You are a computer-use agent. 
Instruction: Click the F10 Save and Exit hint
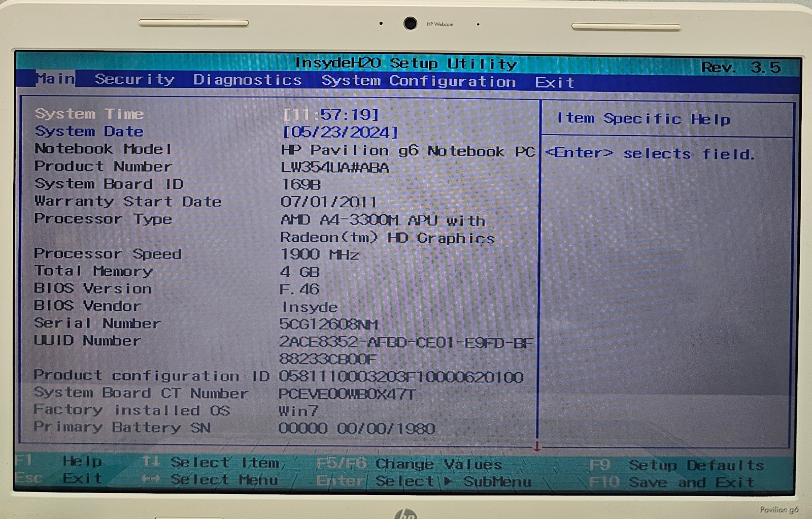pyautogui.click(x=672, y=482)
